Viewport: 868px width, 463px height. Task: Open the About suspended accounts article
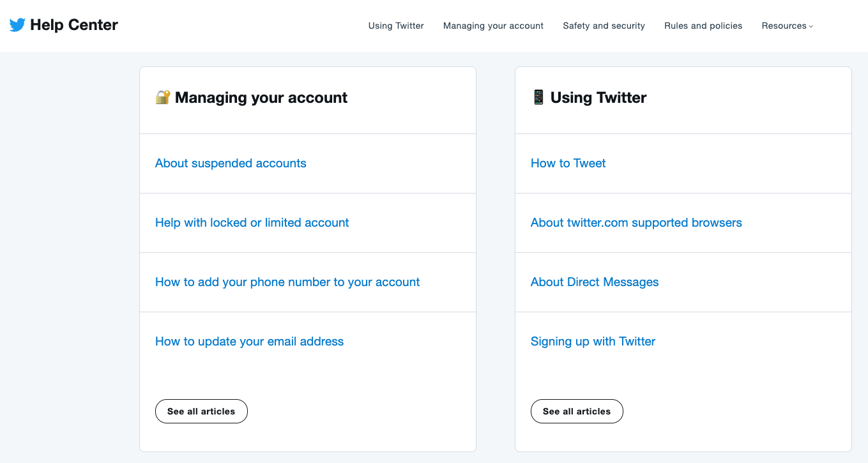coord(231,163)
